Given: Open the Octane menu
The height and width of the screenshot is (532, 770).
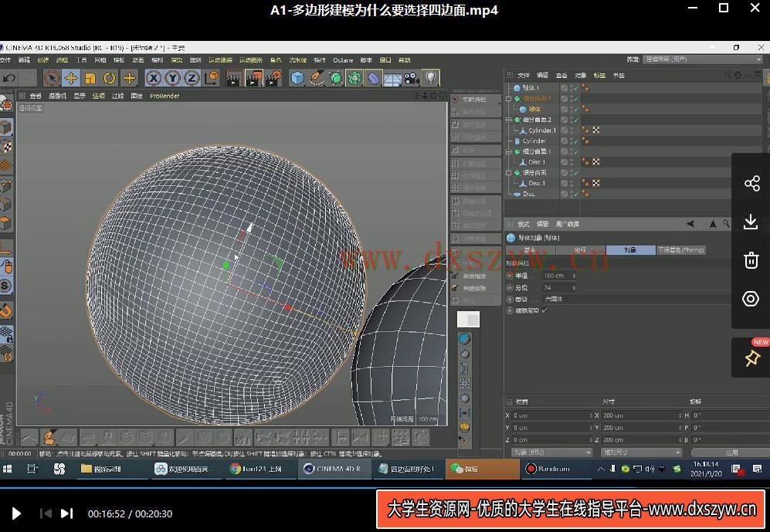Looking at the screenshot, I should click(343, 60).
